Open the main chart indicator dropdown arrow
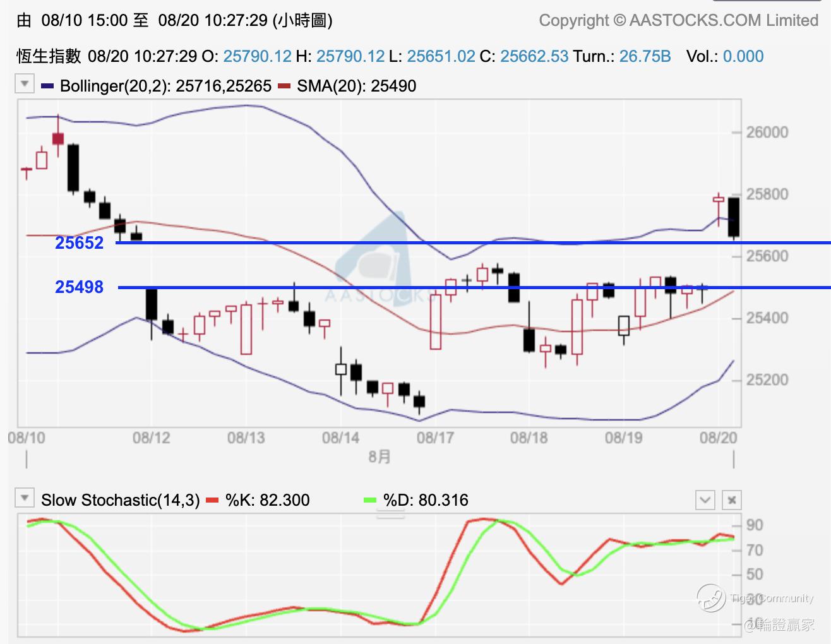The width and height of the screenshot is (831, 644). [25, 84]
